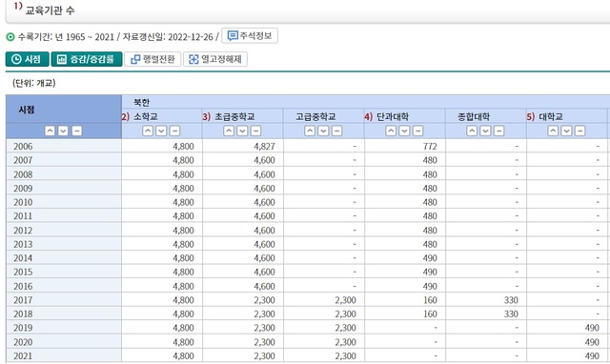Release column lock with 열고정해제
610x364 pixels.
pyautogui.click(x=215, y=59)
